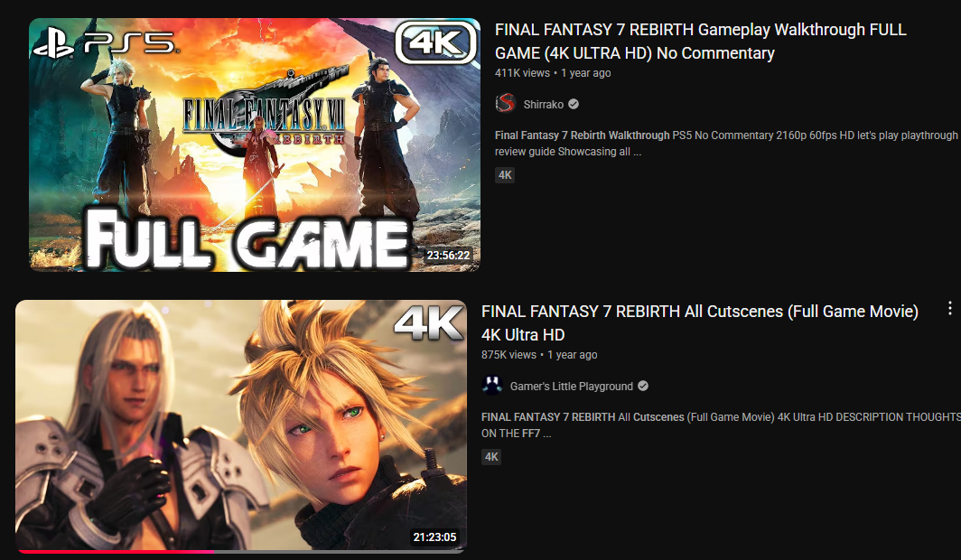Click 23:56:22 duration label on first thumbnail
Screen dimensions: 961x560
click(x=449, y=256)
